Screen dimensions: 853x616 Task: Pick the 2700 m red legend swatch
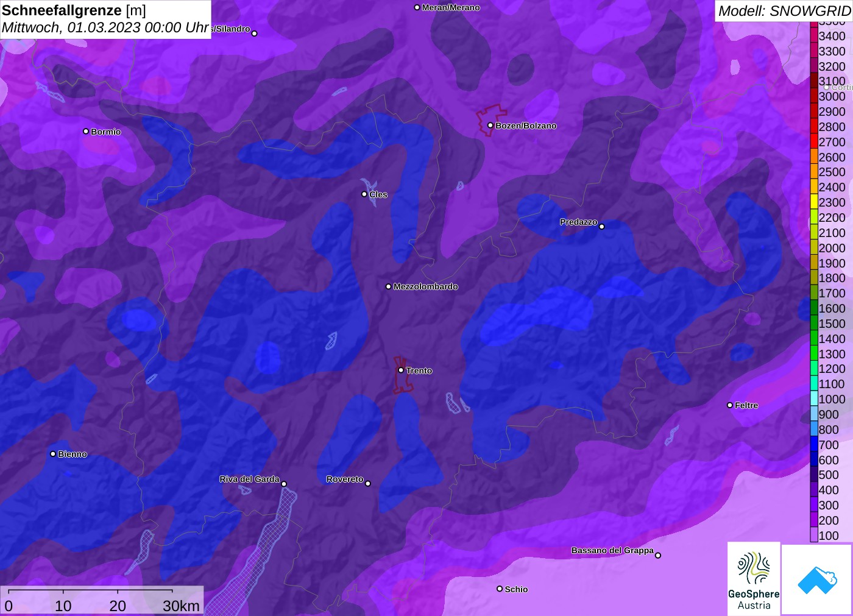click(814, 142)
